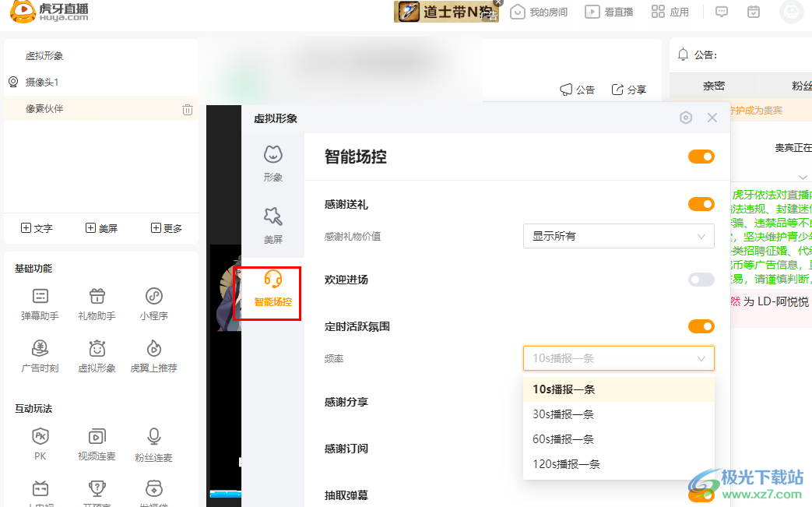Click the user avatar in top bar
The width and height of the screenshot is (812, 507).
pos(791,12)
